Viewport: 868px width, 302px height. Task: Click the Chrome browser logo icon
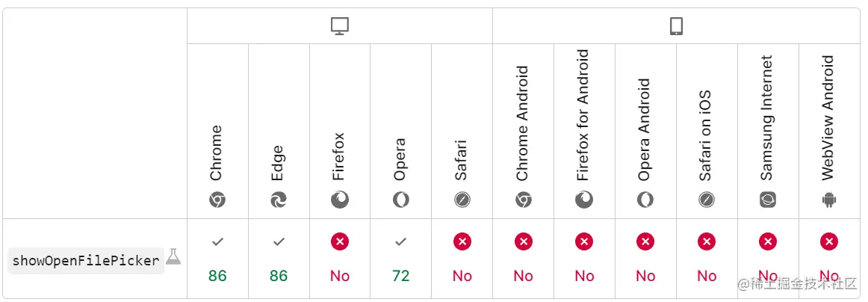(x=217, y=200)
